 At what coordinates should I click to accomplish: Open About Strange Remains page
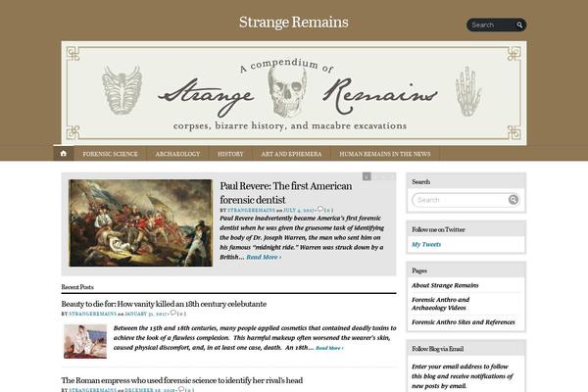pyautogui.click(x=445, y=285)
